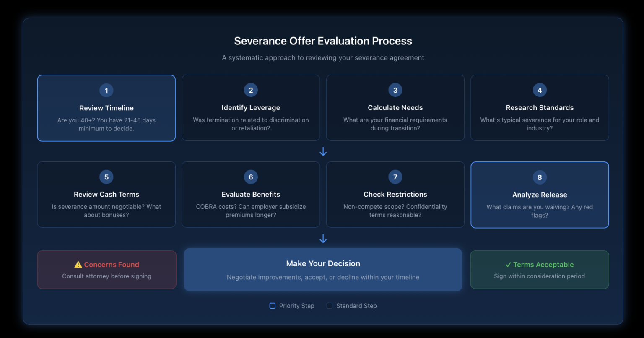The width and height of the screenshot is (644, 338).
Task: Click the number 8 step badge
Action: point(540,177)
